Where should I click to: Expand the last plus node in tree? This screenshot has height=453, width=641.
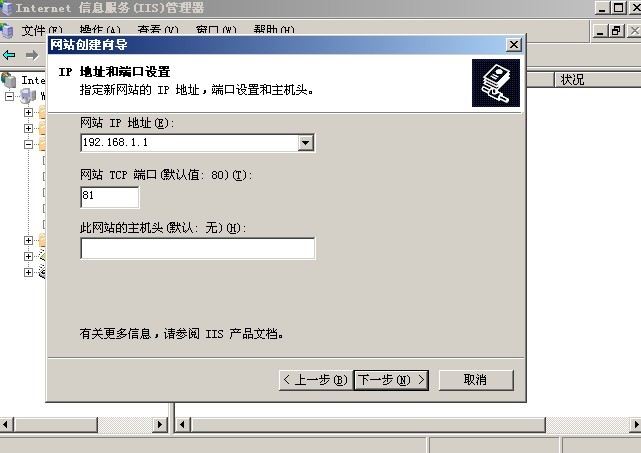coord(28,272)
